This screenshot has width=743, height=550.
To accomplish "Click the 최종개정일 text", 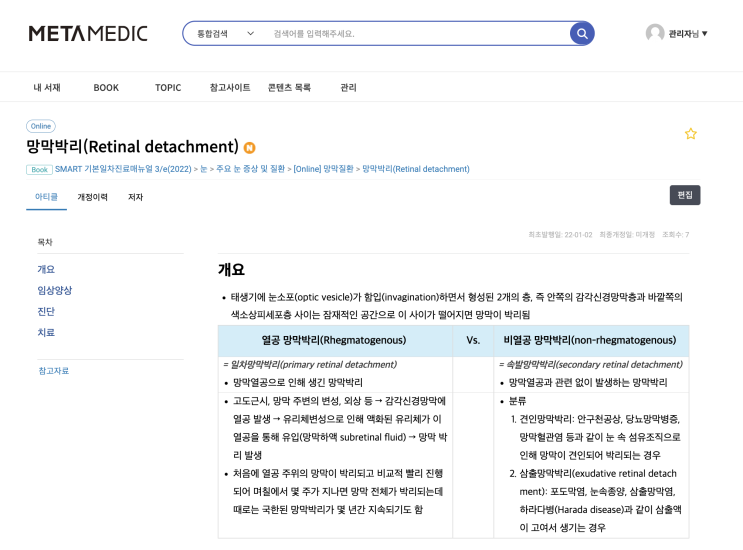I will [x=627, y=234].
